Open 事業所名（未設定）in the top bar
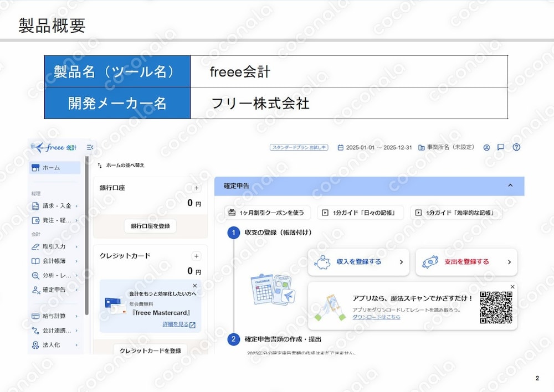 pos(449,147)
